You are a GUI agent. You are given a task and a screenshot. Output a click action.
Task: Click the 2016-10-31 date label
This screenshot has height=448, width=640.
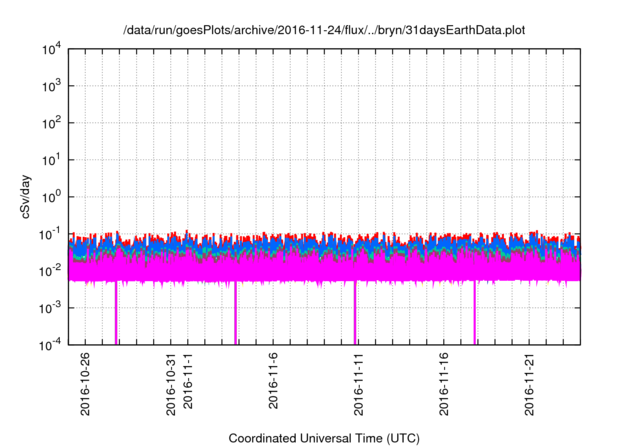(x=171, y=384)
